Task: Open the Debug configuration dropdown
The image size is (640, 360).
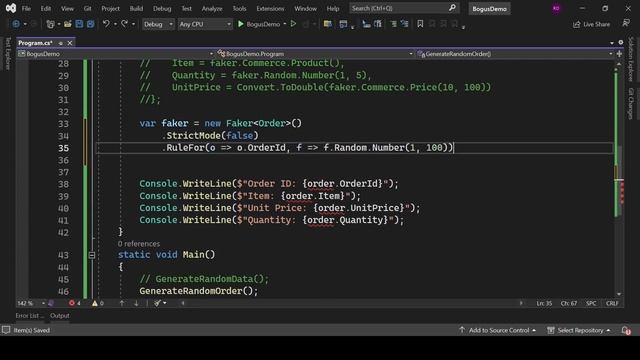Action: (158, 24)
